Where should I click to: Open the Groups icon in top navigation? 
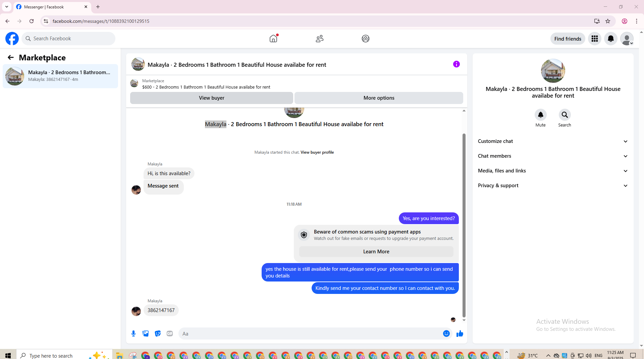point(366,39)
